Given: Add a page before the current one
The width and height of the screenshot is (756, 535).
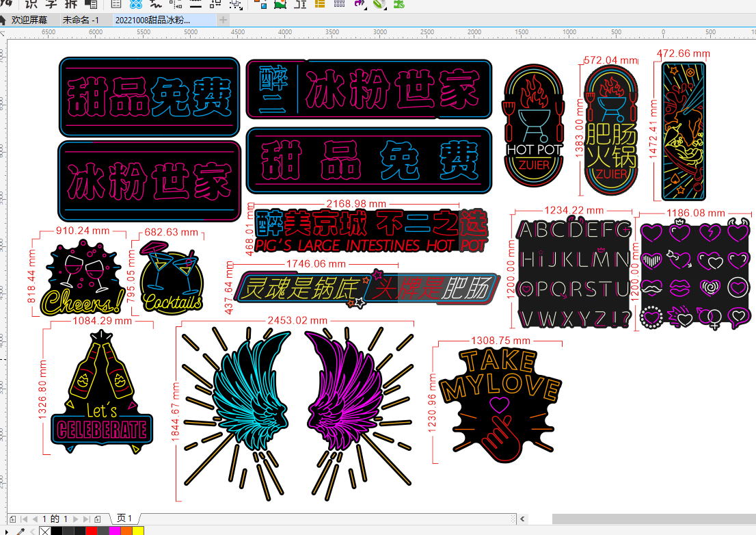Looking at the screenshot, I should [13, 519].
